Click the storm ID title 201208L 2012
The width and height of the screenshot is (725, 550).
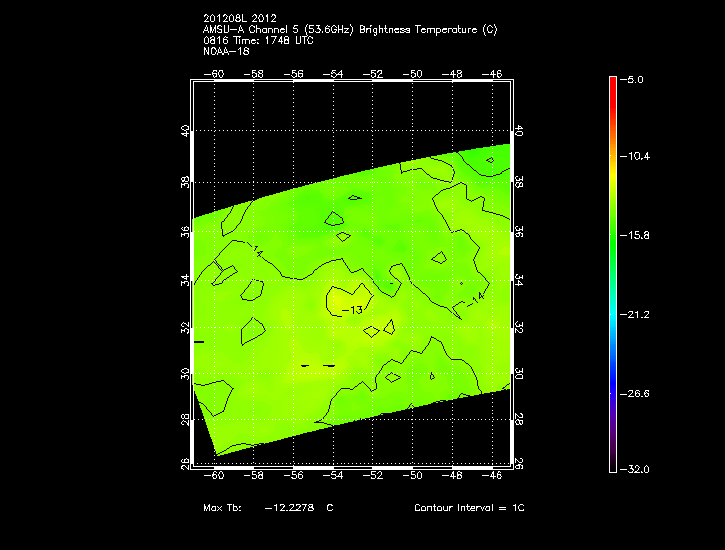(x=238, y=19)
